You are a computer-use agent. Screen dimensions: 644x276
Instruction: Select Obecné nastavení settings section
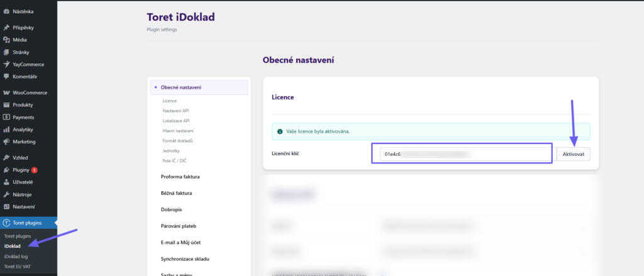tap(199, 87)
